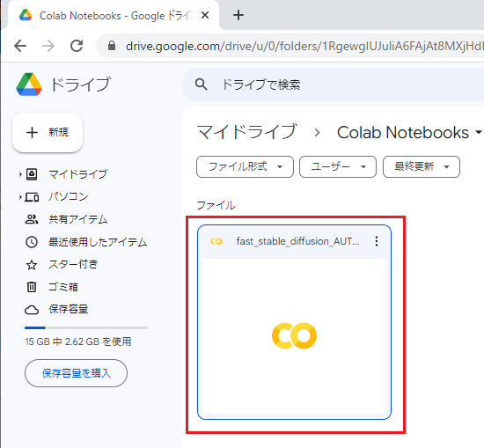
Task: Click the fast_stable_diffusion_AUT... file name
Action: [x=297, y=241]
